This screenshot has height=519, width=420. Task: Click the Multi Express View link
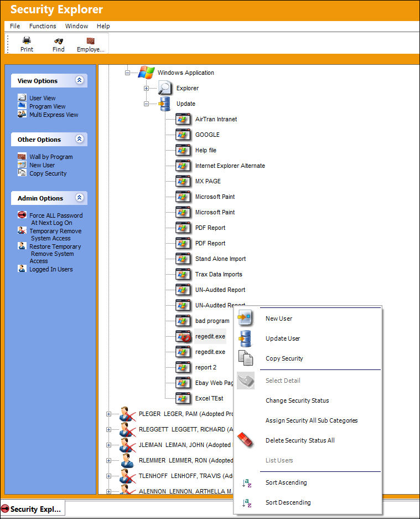54,115
